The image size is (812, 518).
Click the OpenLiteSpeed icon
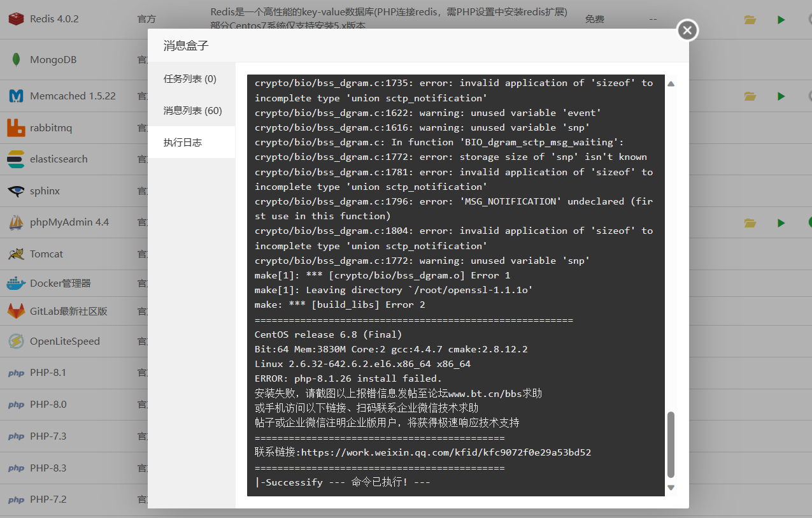pos(16,342)
